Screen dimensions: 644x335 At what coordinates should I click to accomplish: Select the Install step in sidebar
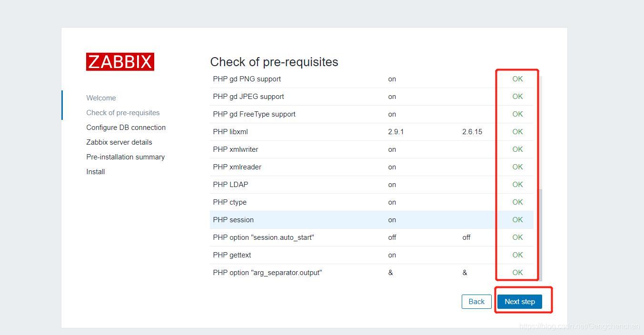[x=95, y=172]
